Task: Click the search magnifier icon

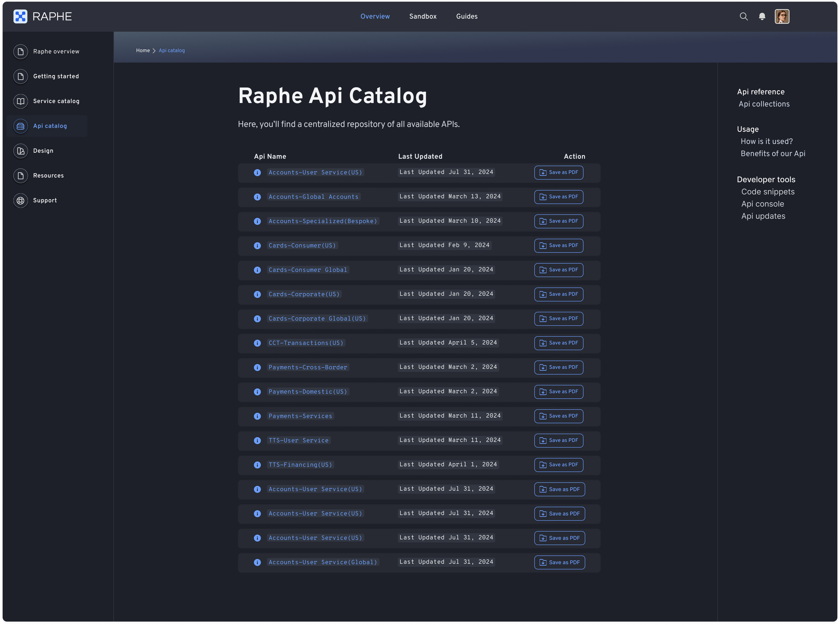Action: [743, 16]
